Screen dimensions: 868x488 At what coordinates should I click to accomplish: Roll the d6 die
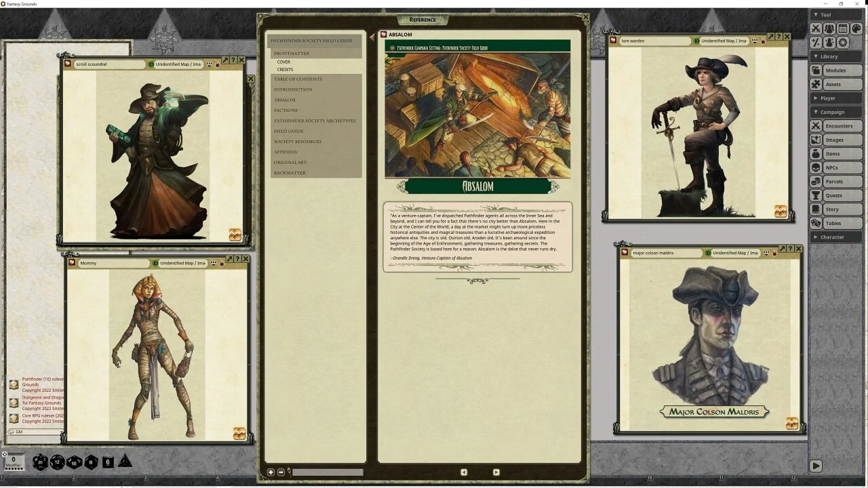(x=108, y=462)
